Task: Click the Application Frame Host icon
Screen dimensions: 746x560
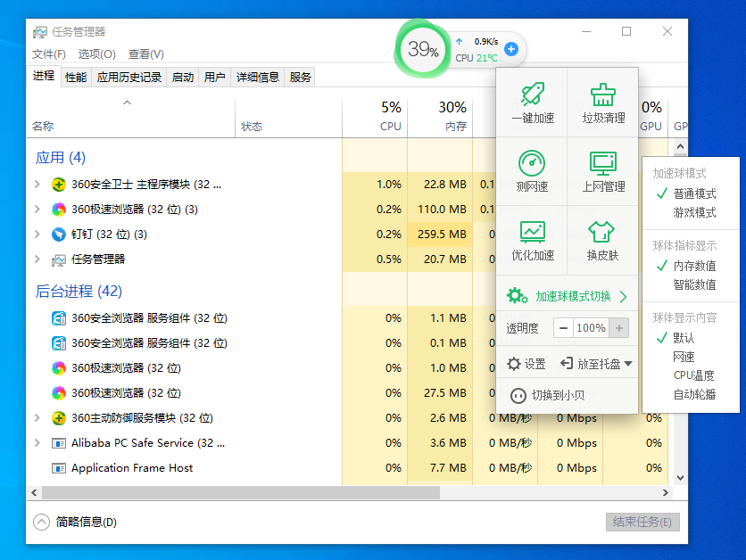Action: coord(59,468)
